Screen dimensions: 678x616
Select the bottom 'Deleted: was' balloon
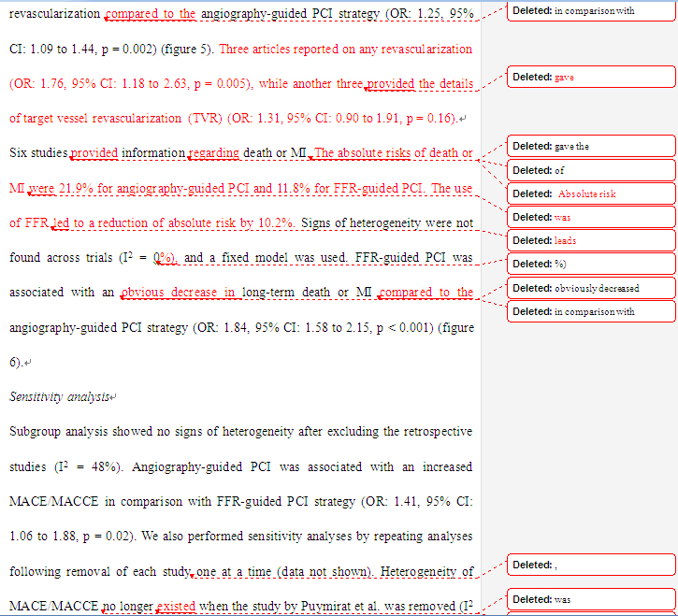(x=590, y=599)
